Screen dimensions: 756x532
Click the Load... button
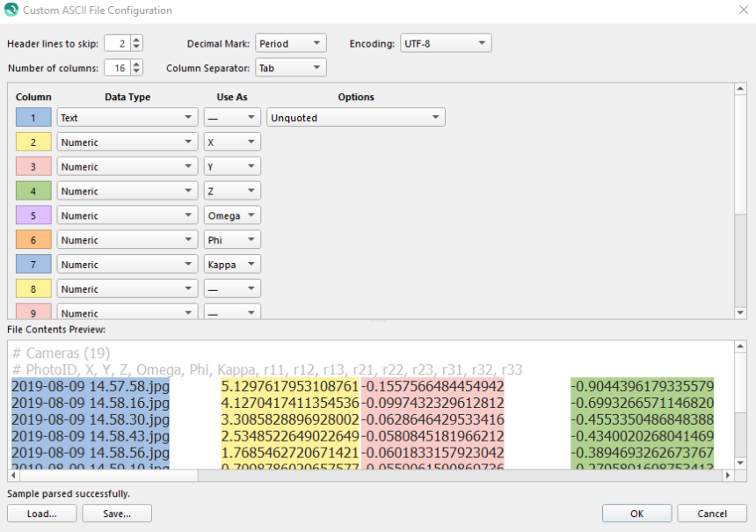[x=42, y=514]
